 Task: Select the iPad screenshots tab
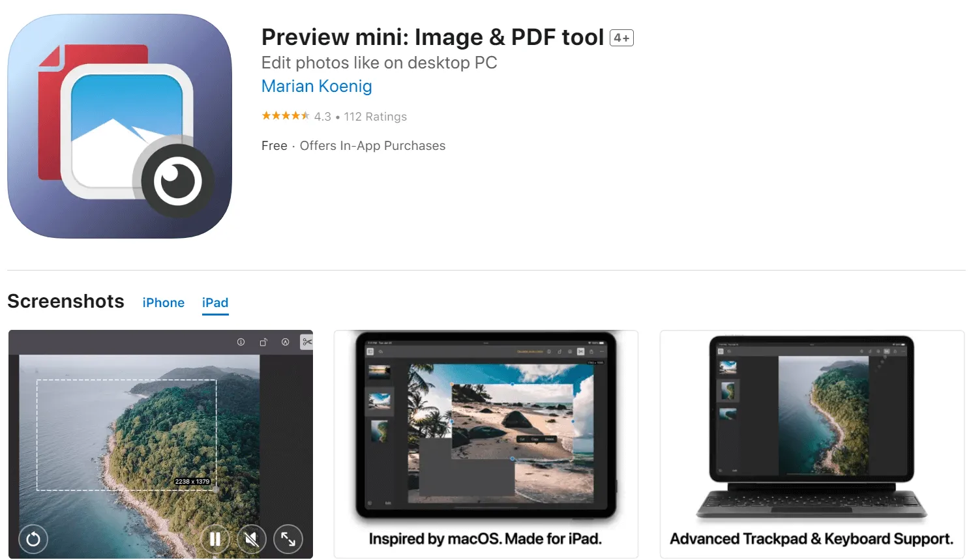coord(215,302)
